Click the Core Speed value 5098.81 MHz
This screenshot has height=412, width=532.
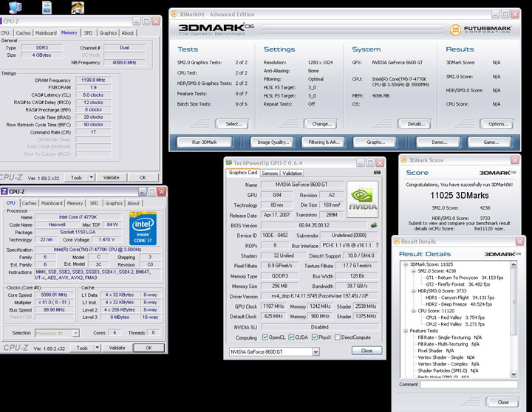(54, 295)
